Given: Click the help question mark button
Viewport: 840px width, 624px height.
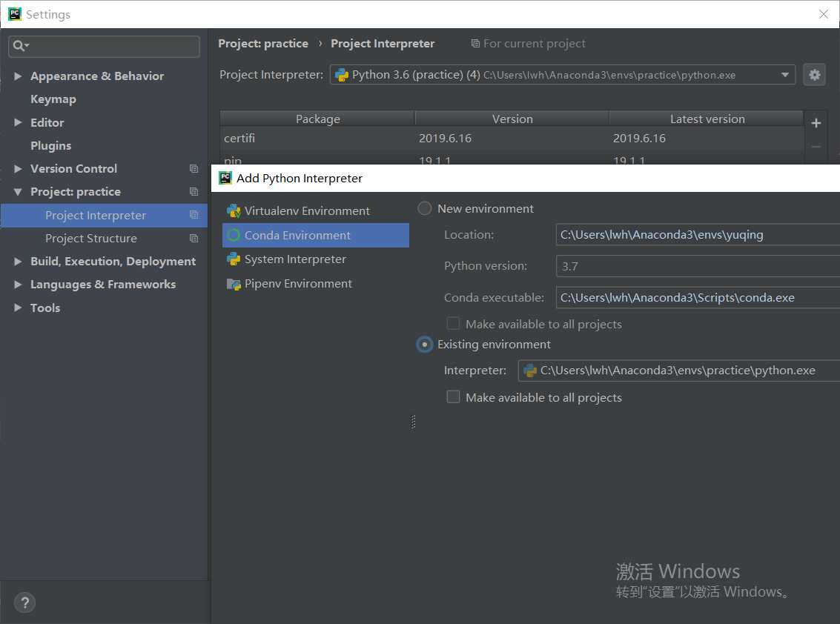Looking at the screenshot, I should (24, 603).
